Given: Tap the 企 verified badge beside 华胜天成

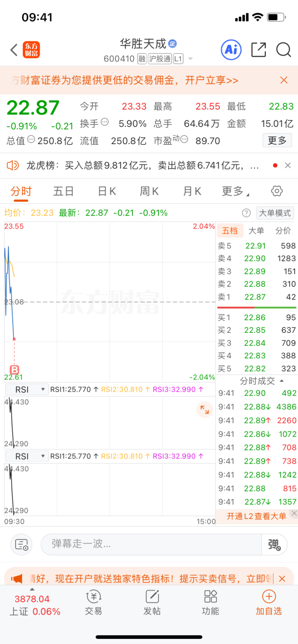Looking at the screenshot, I should tap(173, 44).
